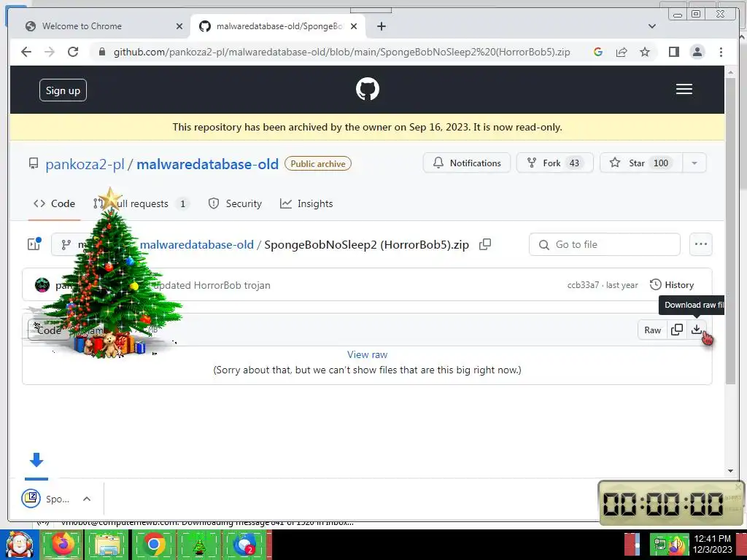Click the 'updated HorrorBob trojan' commit message
Viewport: 747px width, 560px height.
click(212, 285)
